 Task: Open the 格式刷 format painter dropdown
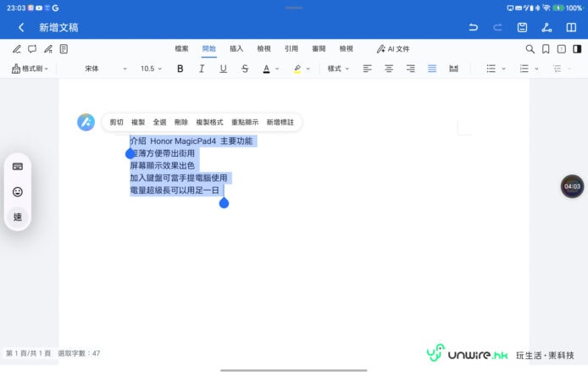click(x=30, y=69)
